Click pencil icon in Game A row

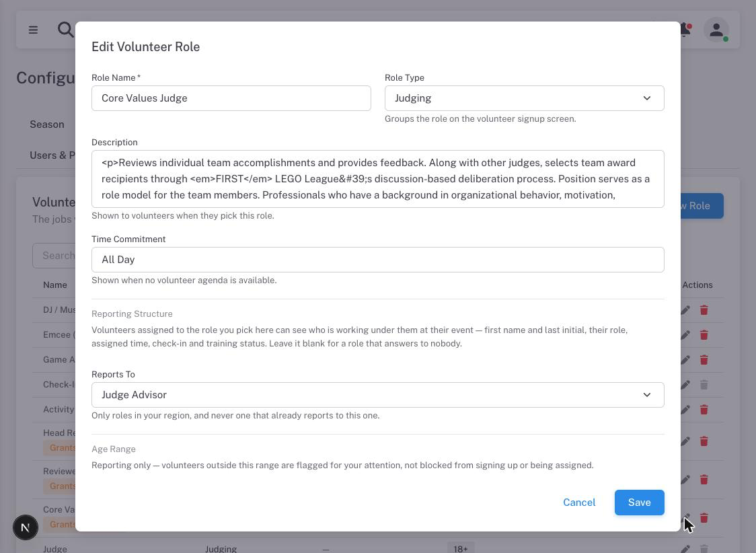pos(685,360)
